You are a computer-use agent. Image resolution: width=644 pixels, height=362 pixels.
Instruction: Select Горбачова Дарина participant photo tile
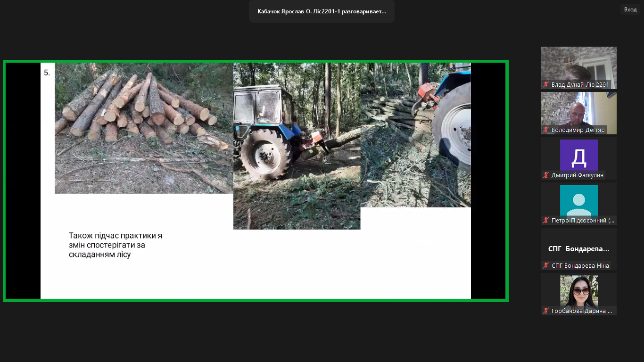click(x=579, y=294)
